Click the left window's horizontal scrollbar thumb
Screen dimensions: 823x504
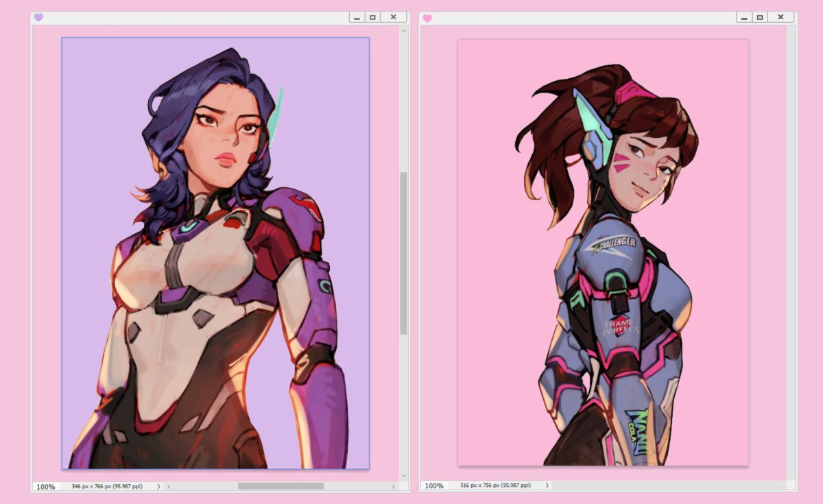pyautogui.click(x=281, y=486)
